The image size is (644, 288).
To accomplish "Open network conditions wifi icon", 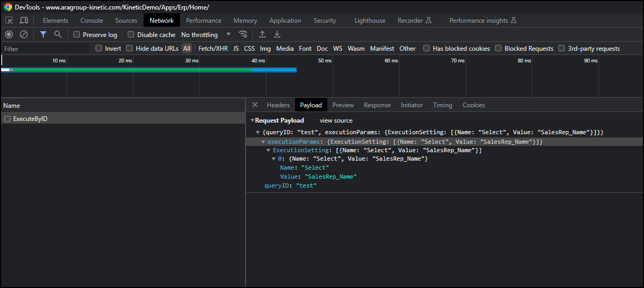I will click(243, 34).
